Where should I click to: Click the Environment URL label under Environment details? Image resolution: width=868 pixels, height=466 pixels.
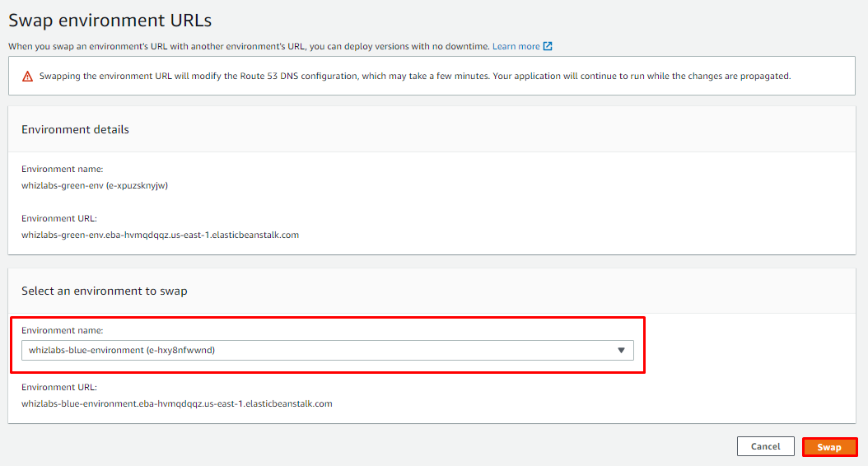(59, 219)
